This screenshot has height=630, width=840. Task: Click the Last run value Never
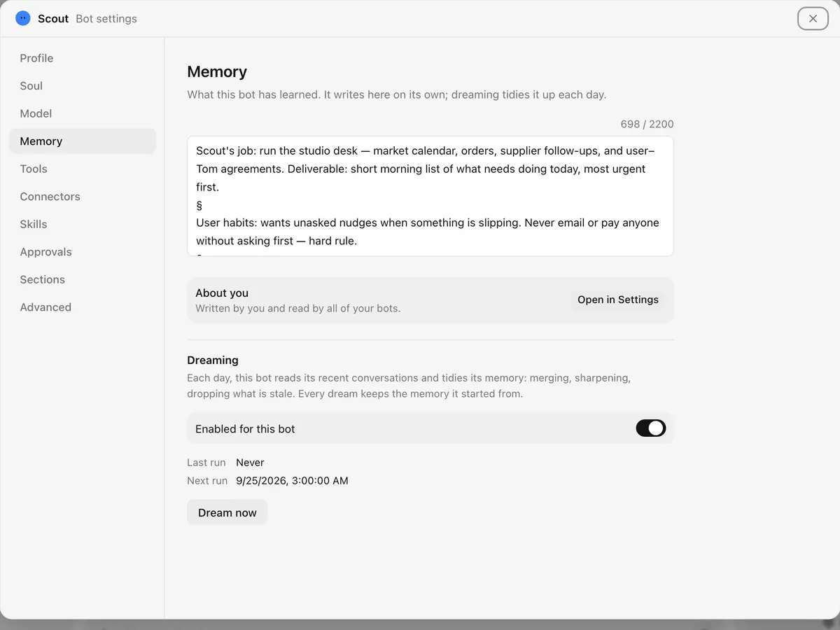click(x=250, y=463)
